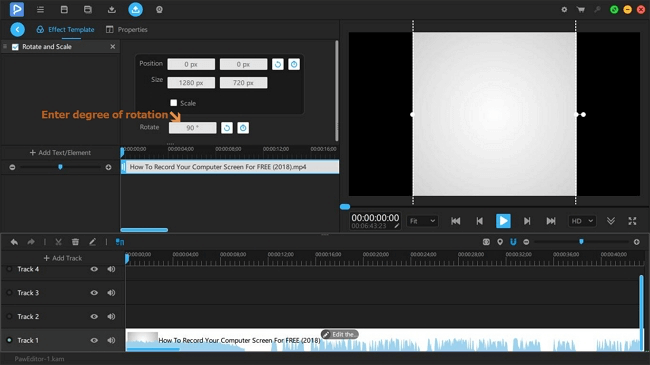Click the Position X input field

[x=191, y=64]
